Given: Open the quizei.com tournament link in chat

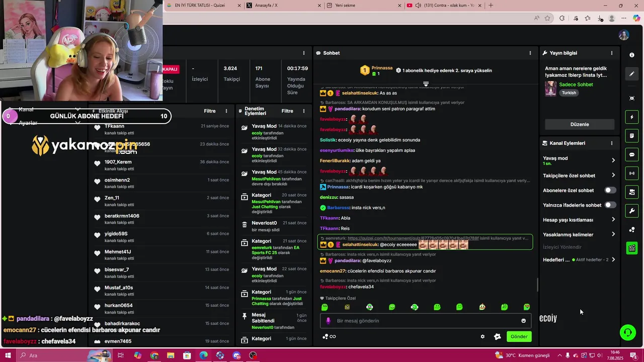Looking at the screenshot, I should [413, 238].
